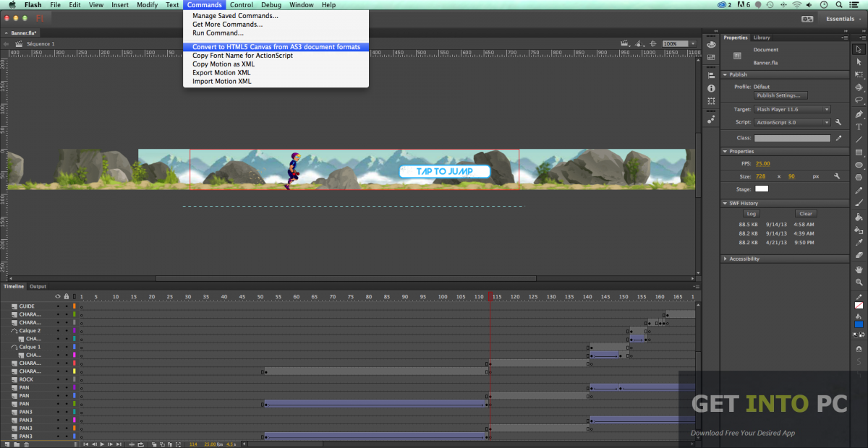868x448 pixels.
Task: Choose the Hand tool
Action: (859, 270)
